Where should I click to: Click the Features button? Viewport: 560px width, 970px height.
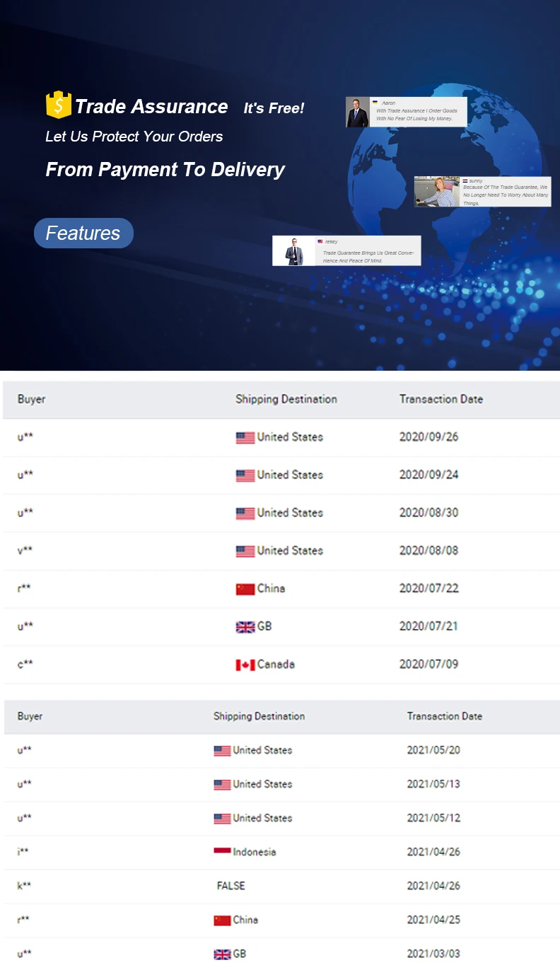pos(83,233)
